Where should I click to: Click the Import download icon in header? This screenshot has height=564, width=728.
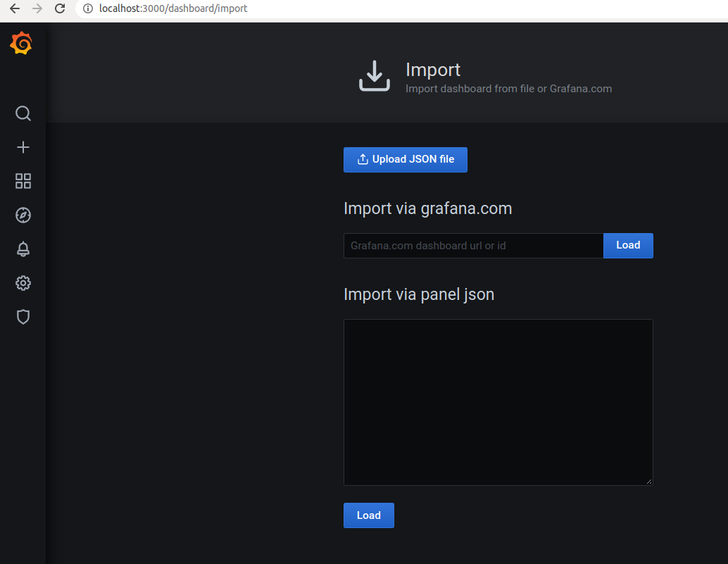click(375, 75)
